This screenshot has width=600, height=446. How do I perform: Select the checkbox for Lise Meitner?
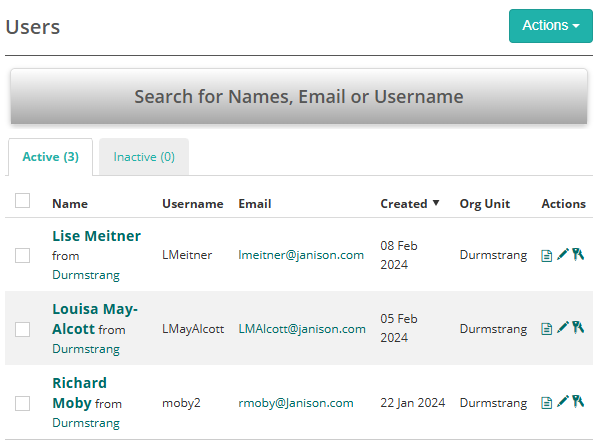[x=23, y=255]
